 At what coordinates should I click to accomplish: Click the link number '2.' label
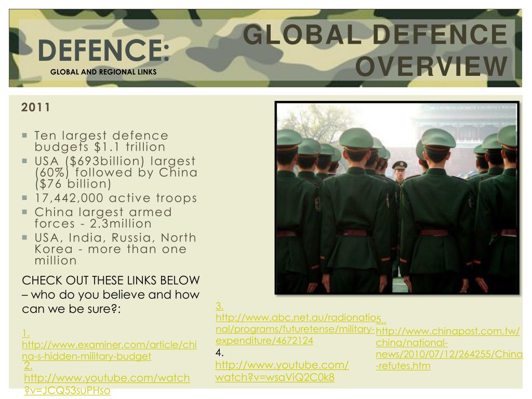tap(29, 365)
